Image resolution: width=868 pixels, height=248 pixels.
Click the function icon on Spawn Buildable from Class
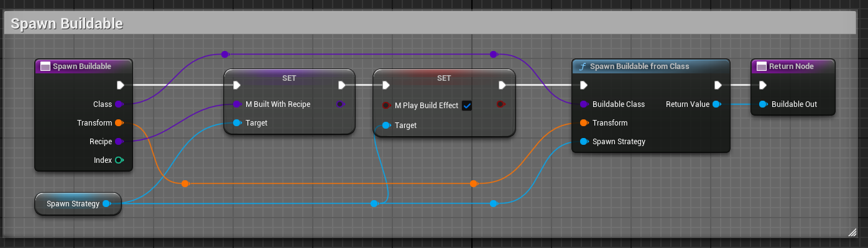tap(583, 67)
